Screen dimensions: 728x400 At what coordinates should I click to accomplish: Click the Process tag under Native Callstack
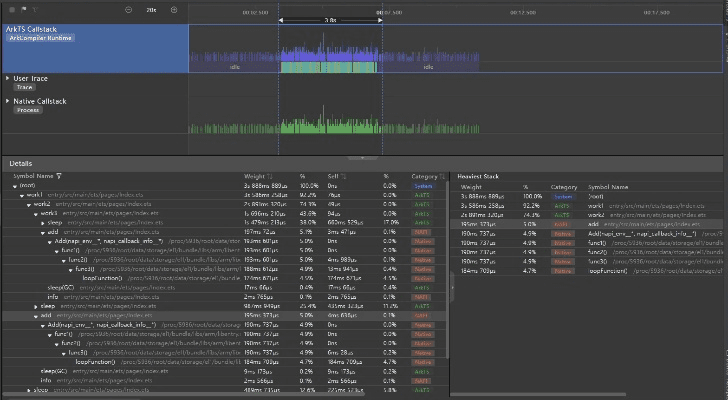tap(27, 110)
